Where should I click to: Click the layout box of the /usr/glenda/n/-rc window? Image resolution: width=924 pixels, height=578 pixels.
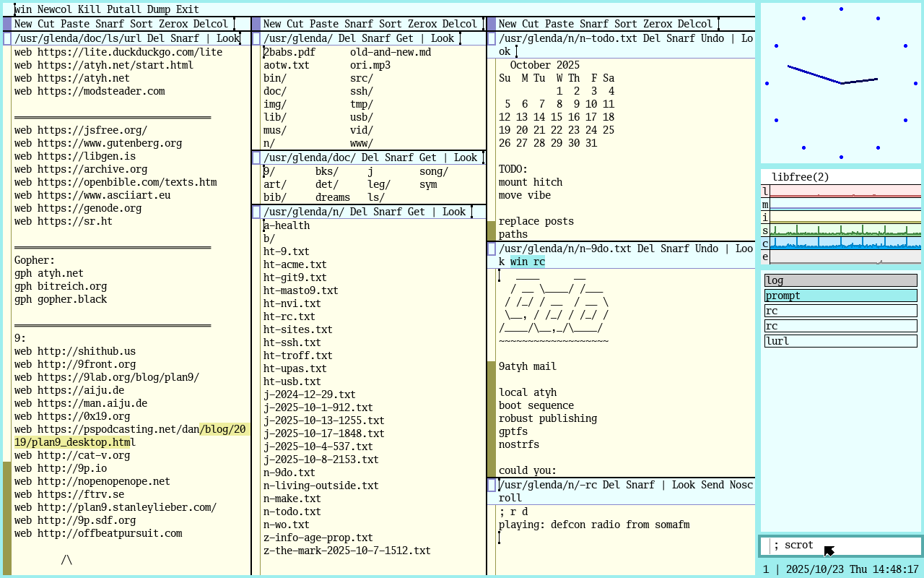pos(492,485)
